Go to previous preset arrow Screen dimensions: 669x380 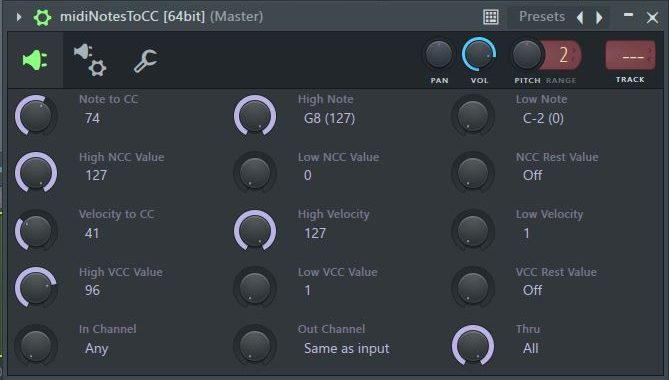pyautogui.click(x=580, y=17)
